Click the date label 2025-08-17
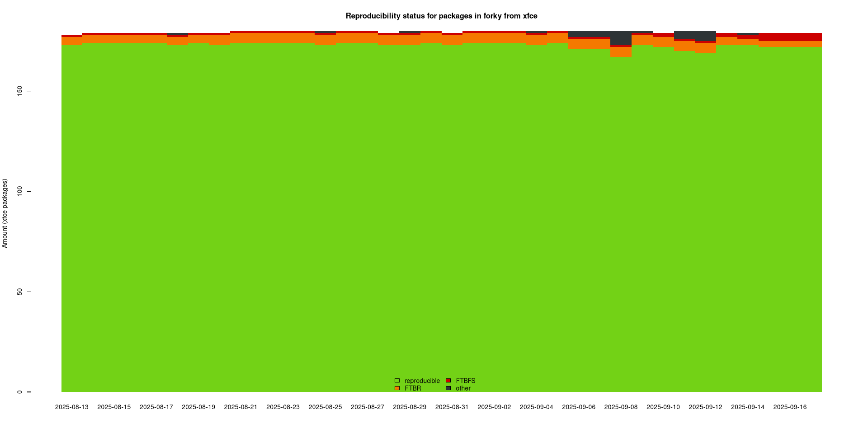The height and width of the screenshot is (434, 868). coord(156,407)
